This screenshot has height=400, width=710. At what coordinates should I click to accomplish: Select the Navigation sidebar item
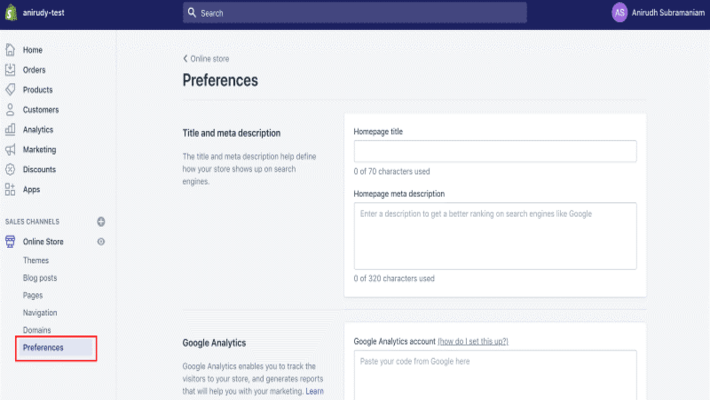(x=40, y=313)
